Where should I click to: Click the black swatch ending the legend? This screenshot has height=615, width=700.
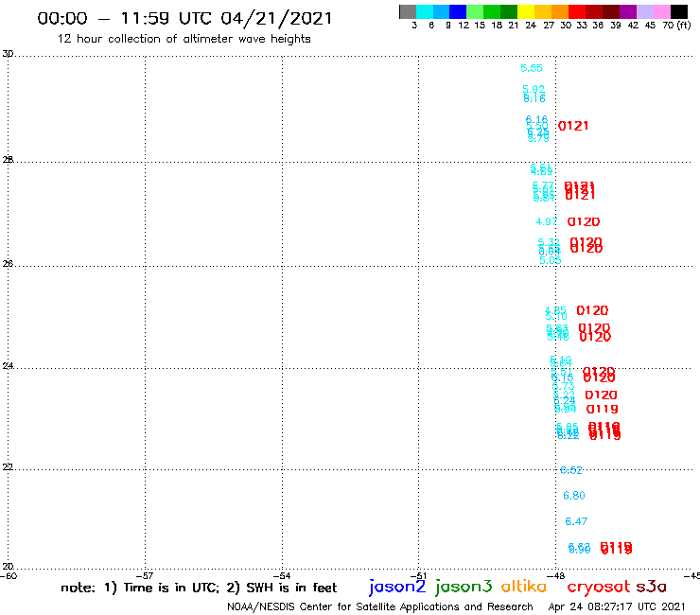pos(678,11)
